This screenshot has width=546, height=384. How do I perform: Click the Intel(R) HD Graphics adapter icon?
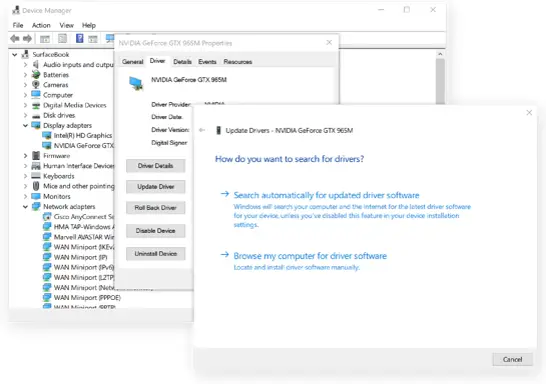coord(47,135)
